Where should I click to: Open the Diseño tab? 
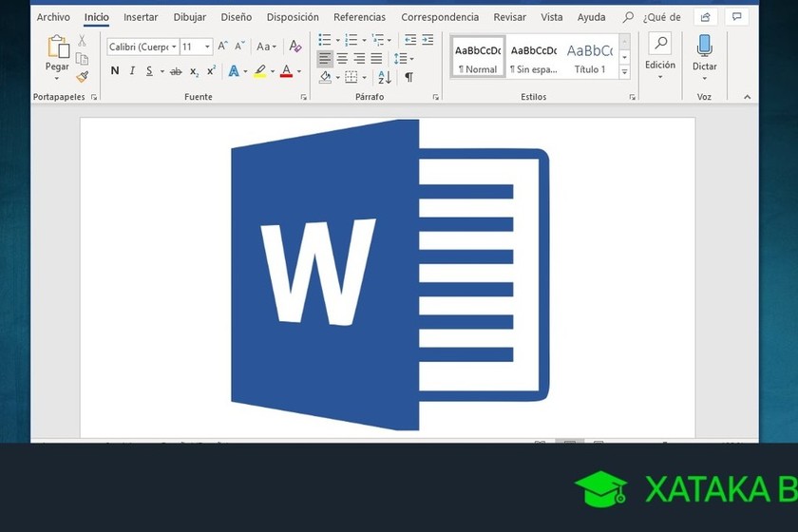237,17
